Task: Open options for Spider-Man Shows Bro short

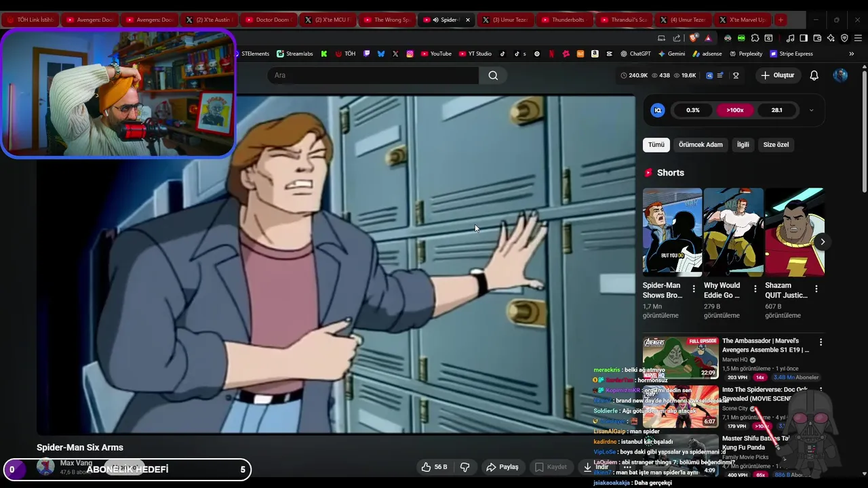Action: (x=693, y=289)
